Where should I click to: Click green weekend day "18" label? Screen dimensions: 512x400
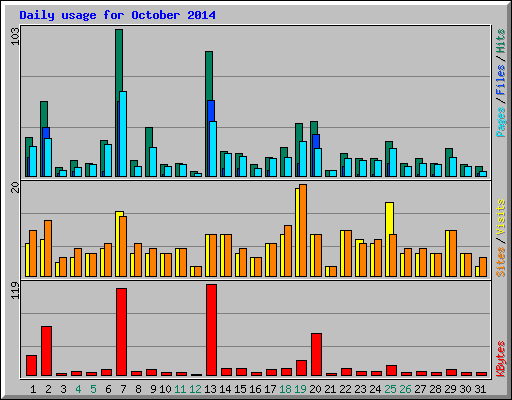pos(285,389)
